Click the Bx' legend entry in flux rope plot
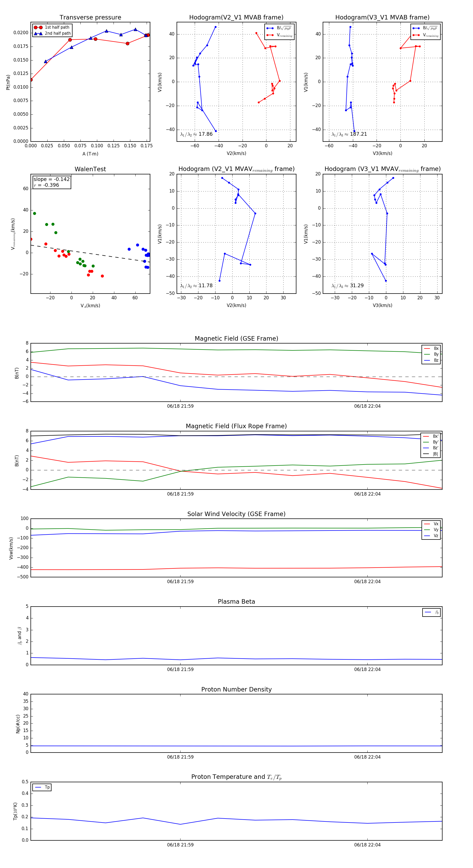The width and height of the screenshot is (473, 868). 431,436
